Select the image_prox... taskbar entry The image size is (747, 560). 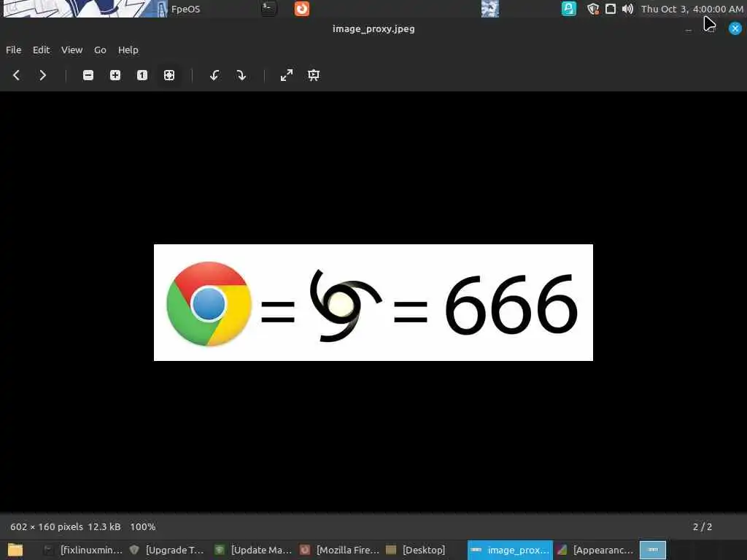(x=510, y=550)
